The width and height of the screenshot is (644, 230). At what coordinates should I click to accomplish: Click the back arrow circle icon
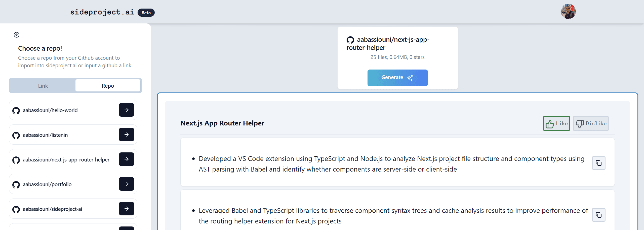(17, 35)
